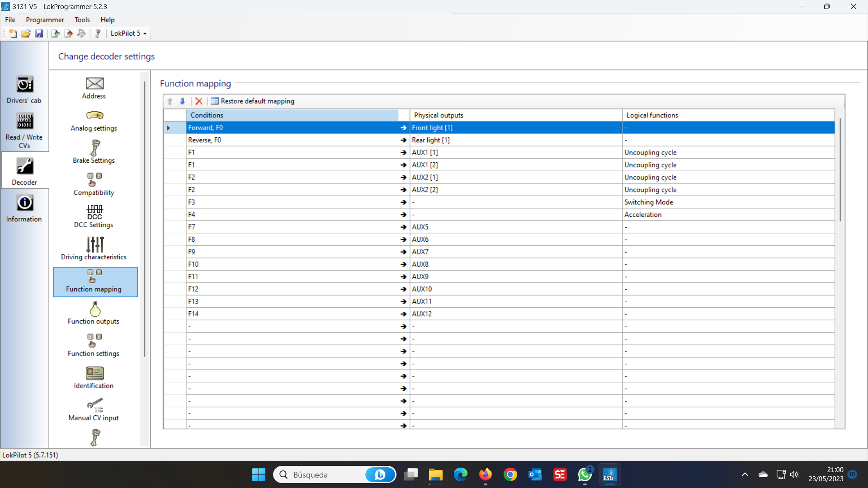Click the Búsqueda taskbar search box

click(x=335, y=474)
